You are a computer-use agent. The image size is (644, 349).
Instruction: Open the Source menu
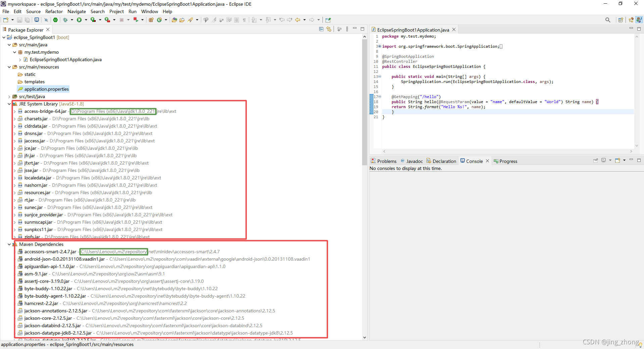pyautogui.click(x=33, y=11)
